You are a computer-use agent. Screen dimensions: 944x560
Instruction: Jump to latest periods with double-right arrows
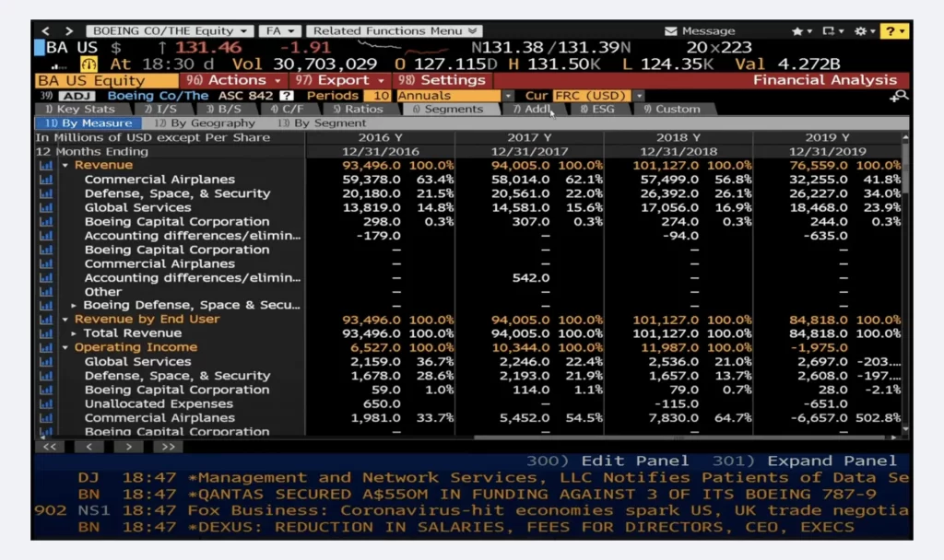168,447
